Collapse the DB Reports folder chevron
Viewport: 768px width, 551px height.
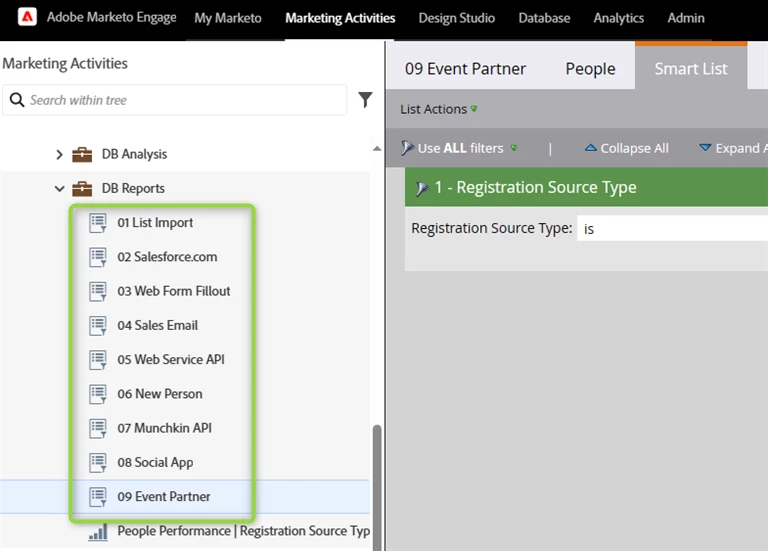point(59,189)
